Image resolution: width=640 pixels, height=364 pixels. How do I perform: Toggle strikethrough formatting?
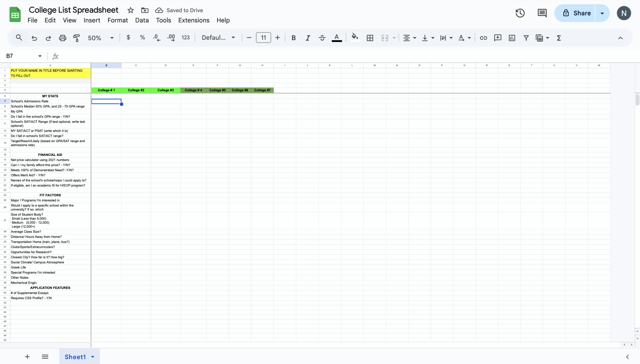(x=322, y=38)
